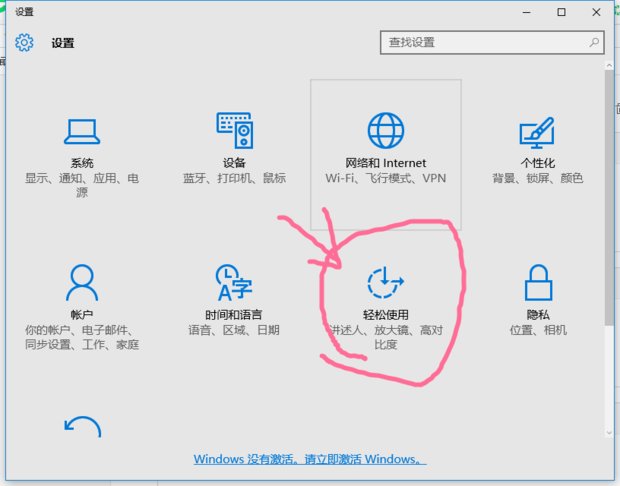
Task: Maximize the 设置 window
Action: point(561,12)
